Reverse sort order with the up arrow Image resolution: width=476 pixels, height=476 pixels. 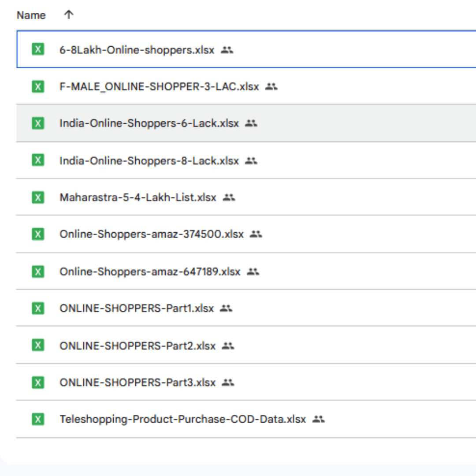pyautogui.click(x=68, y=15)
